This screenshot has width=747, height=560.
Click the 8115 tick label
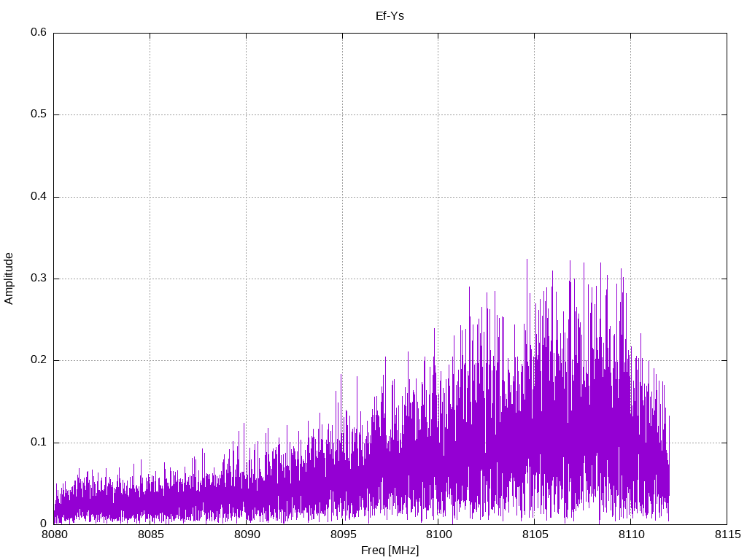[727, 534]
